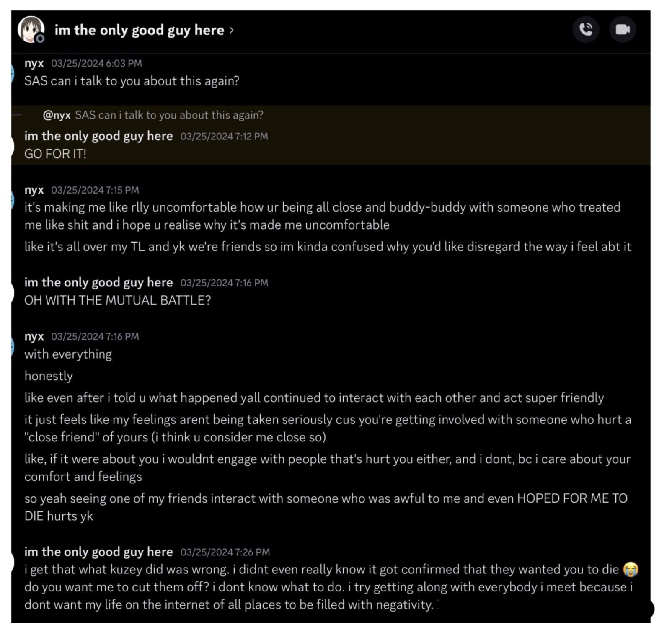The width and height of the screenshot is (672, 640).
Task: Click the crying emoji in last message
Action: pos(631,570)
